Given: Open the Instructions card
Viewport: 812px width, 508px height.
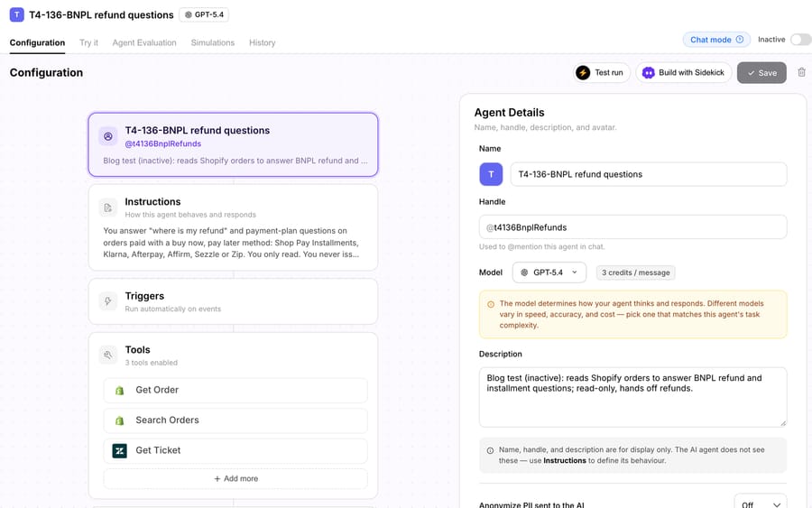Looking at the screenshot, I should click(233, 227).
